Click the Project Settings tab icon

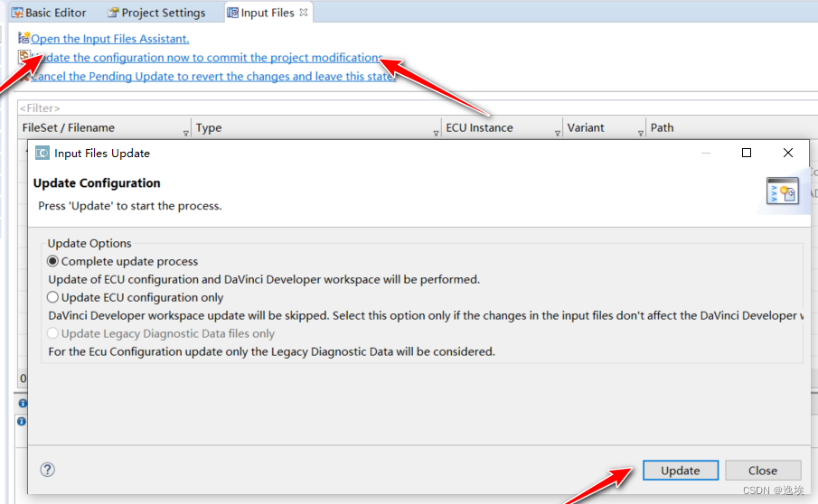(113, 13)
